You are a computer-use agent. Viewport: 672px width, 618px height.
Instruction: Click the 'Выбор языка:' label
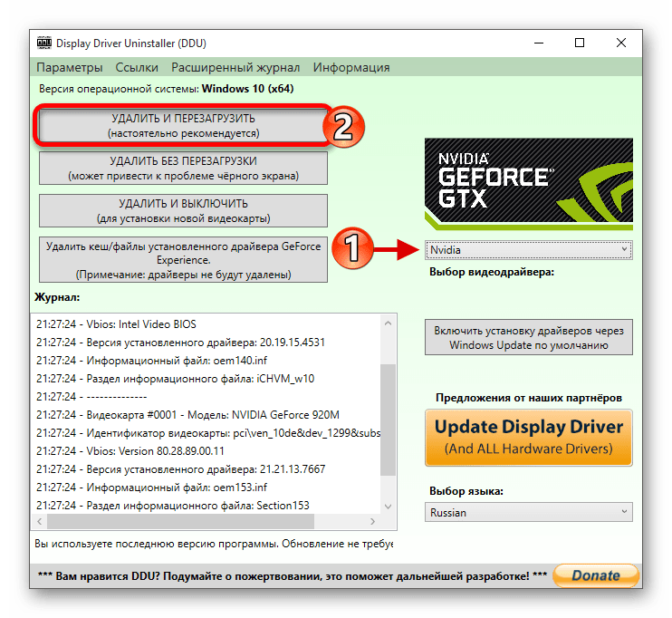coord(466,491)
